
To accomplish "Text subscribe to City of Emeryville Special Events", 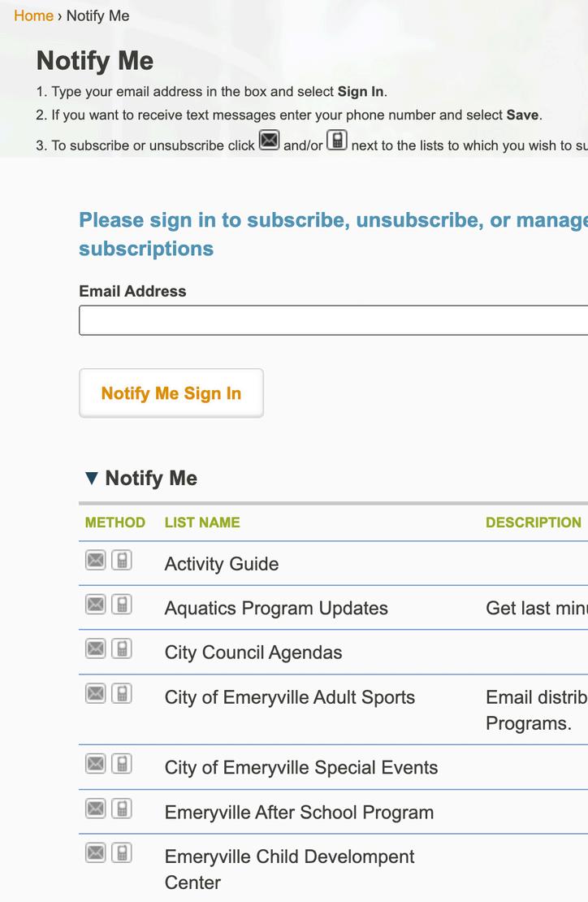I will click(x=122, y=764).
